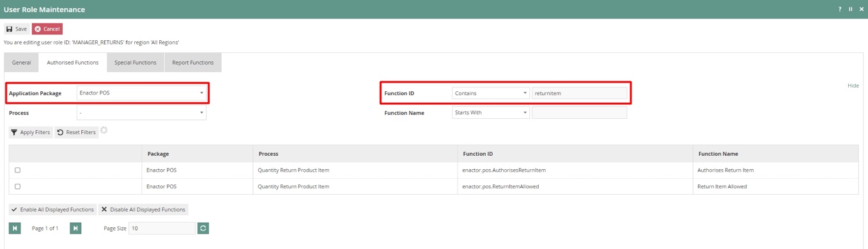Focus the empty Function Name text field

(579, 113)
